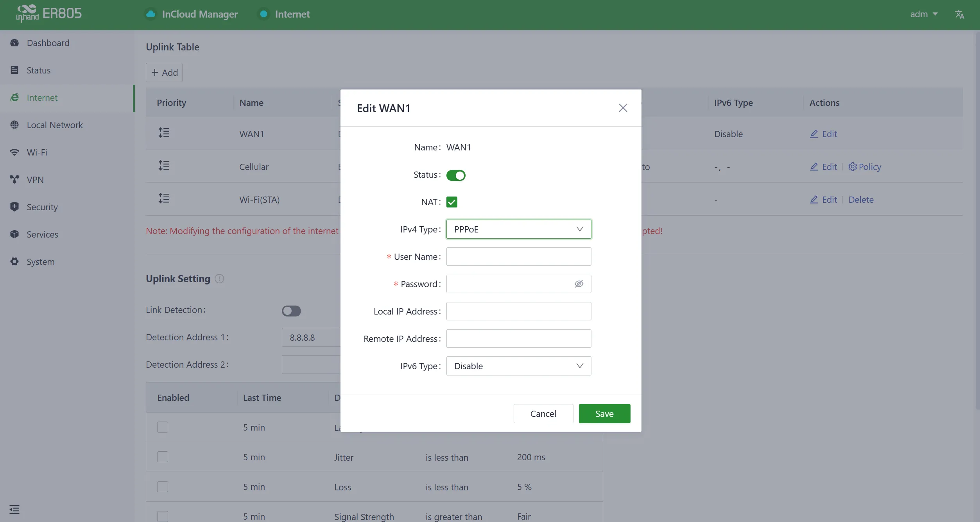
Task: Click the Detection Address 1 field
Action: tap(311, 337)
